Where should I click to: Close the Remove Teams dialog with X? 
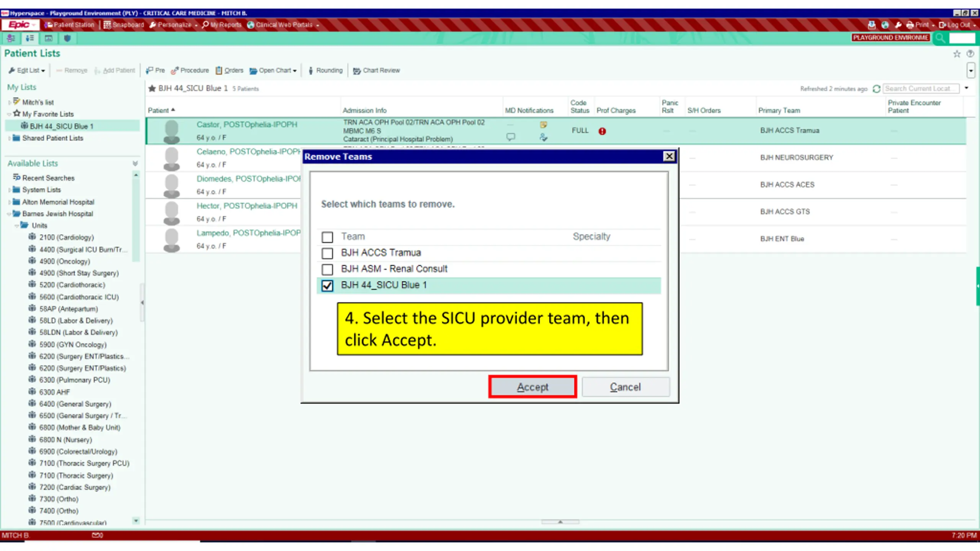pyautogui.click(x=669, y=156)
